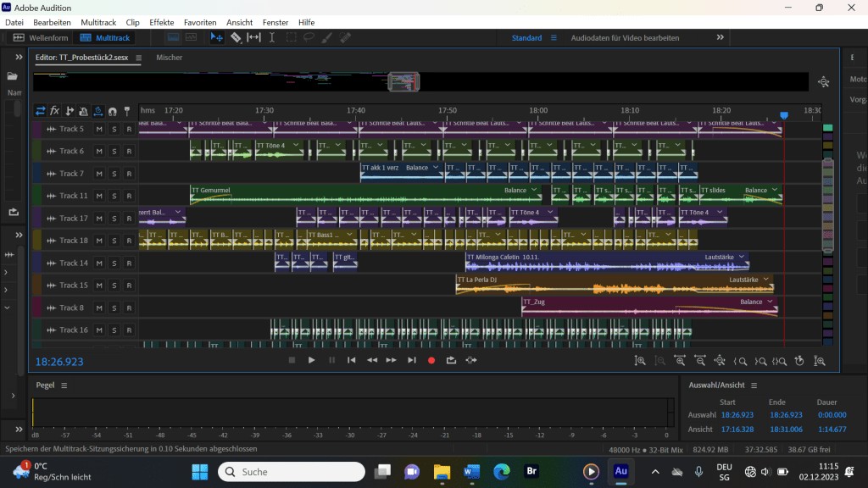Select the Standard workspace
This screenshot has width=868, height=488.
(x=526, y=38)
